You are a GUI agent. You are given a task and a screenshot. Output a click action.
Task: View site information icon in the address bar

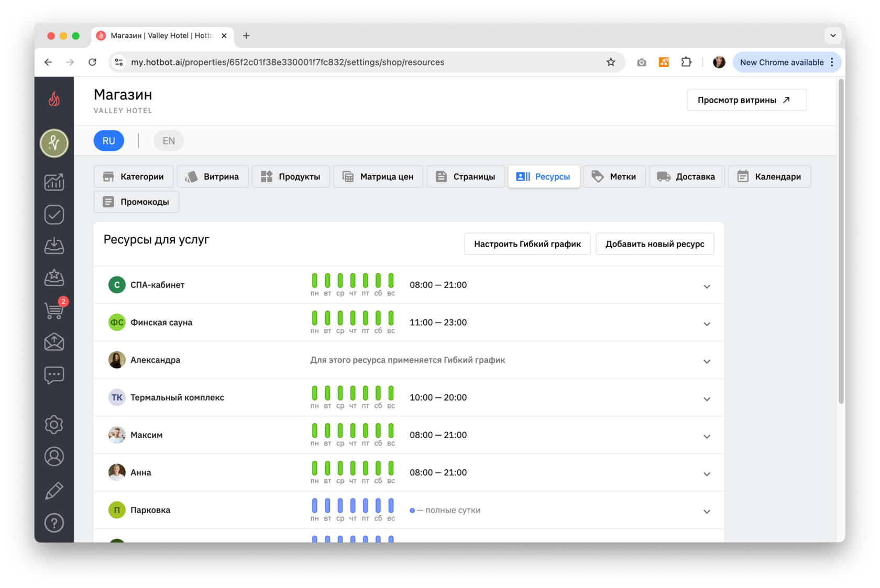point(119,62)
